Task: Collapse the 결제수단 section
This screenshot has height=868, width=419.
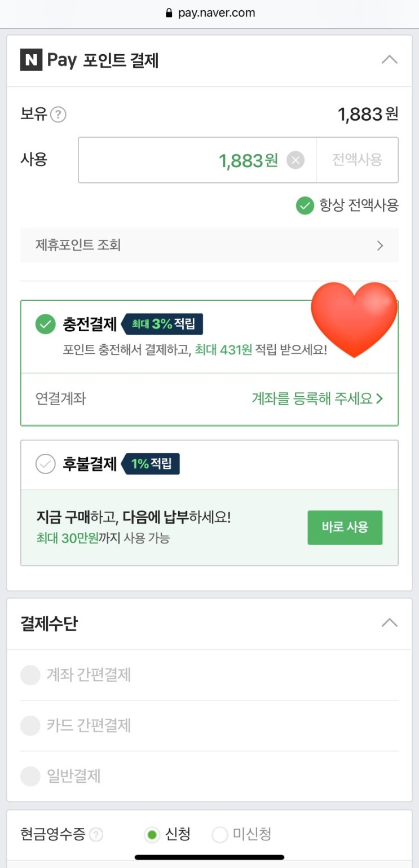Action: 389,623
